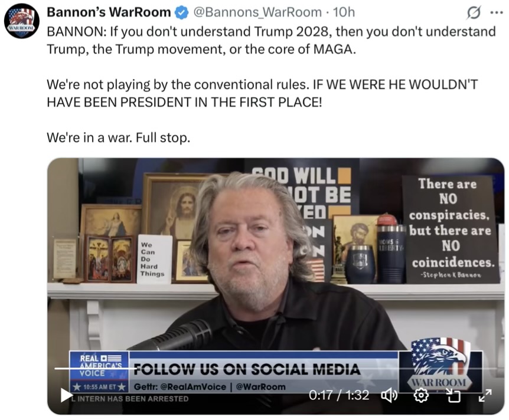
Task: Mute the video using the speaker icon
Action: click(389, 395)
